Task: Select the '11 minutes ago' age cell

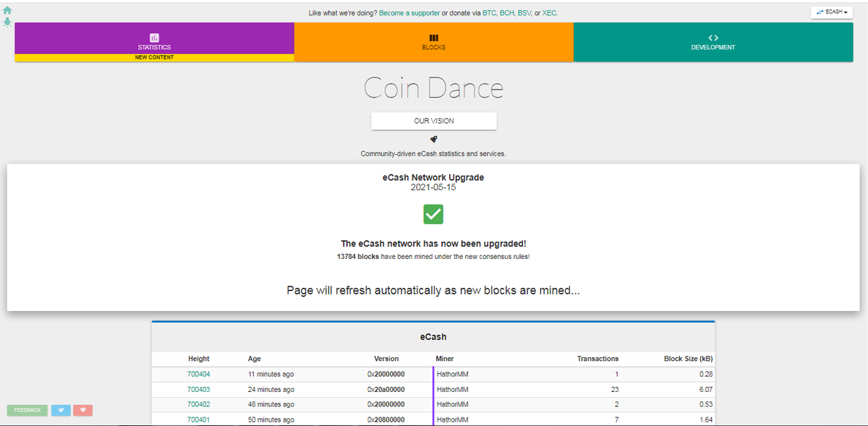Action: pyautogui.click(x=271, y=375)
